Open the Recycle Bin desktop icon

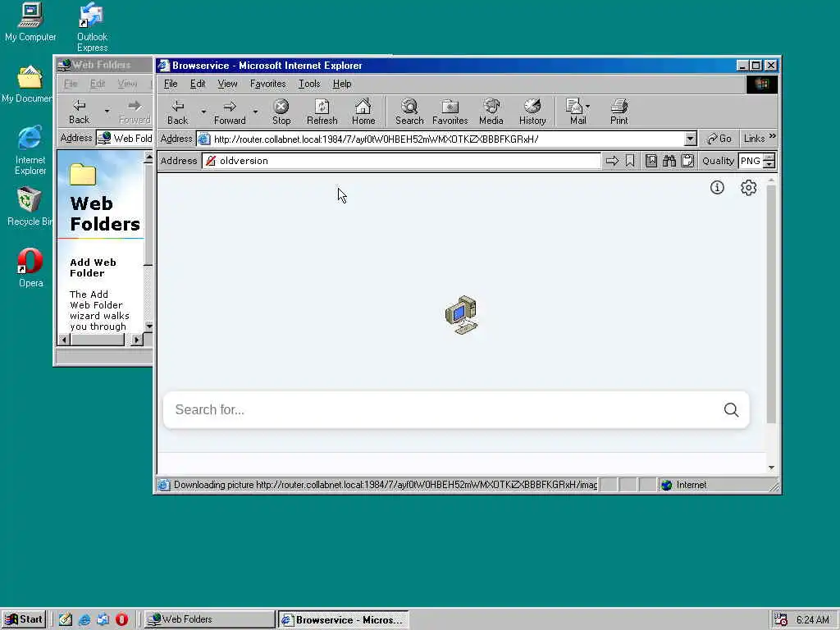(29, 207)
